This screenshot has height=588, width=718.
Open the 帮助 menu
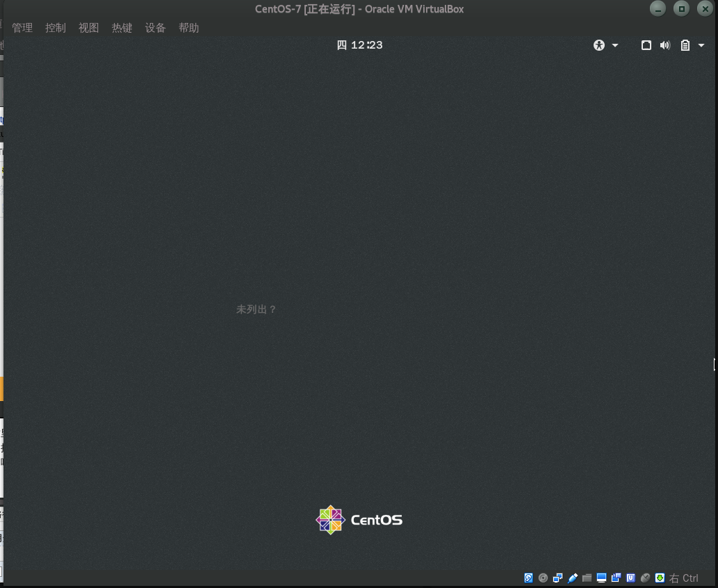(188, 28)
